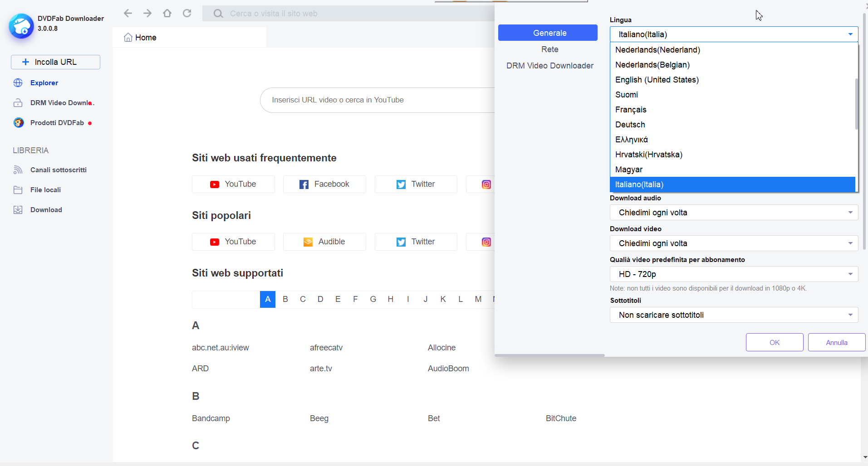This screenshot has width=868, height=466.
Task: Open Bandcamp supported site
Action: pyautogui.click(x=211, y=418)
